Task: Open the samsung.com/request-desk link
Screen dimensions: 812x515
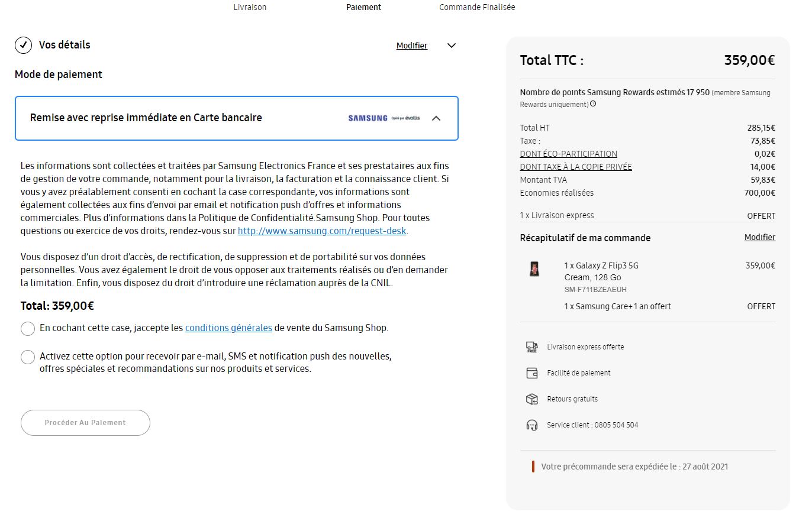Action: click(322, 231)
